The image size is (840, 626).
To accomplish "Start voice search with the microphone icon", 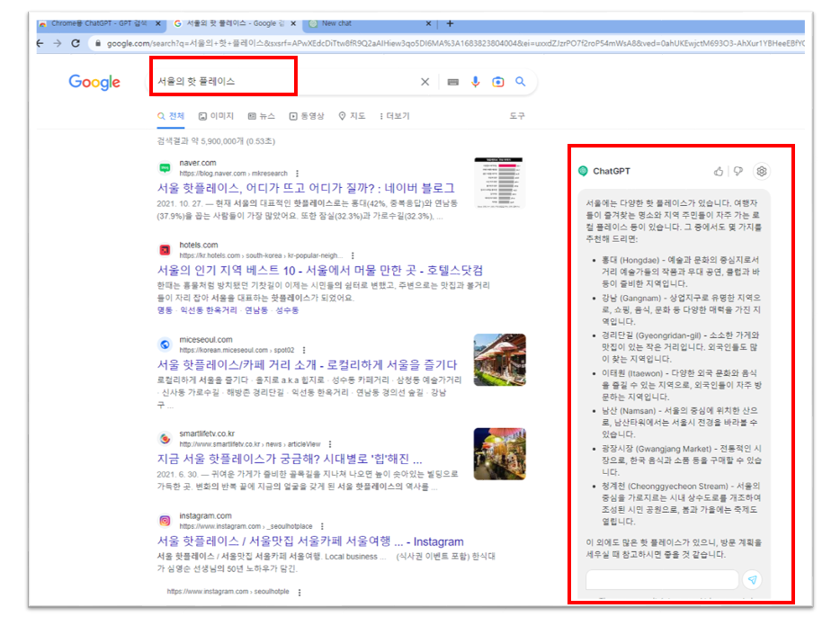I will (x=475, y=82).
